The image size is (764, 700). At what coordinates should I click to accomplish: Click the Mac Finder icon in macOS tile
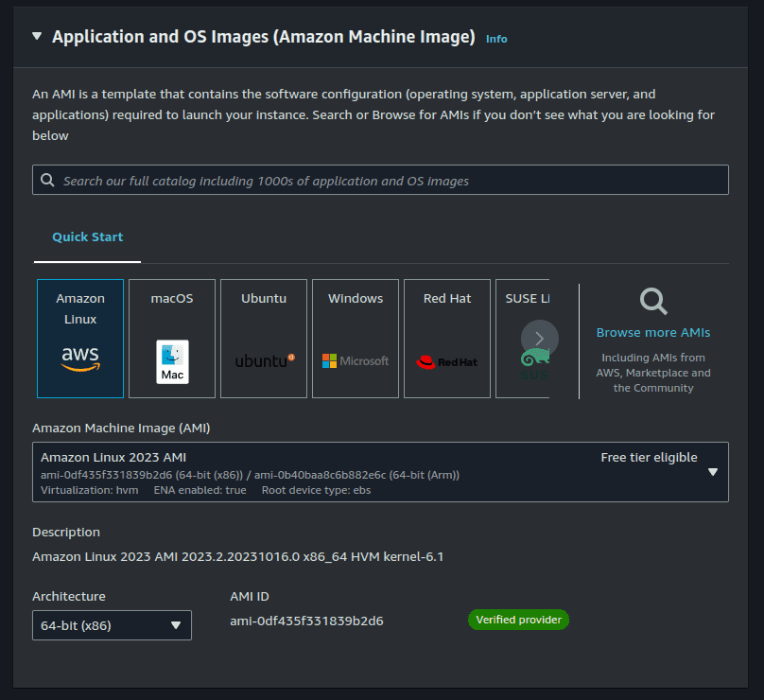[x=172, y=360]
